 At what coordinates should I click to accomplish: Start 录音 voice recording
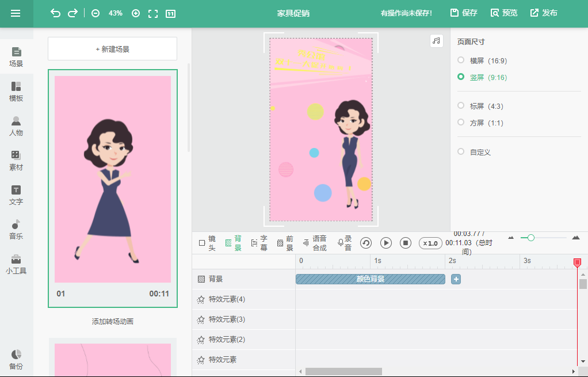click(x=345, y=243)
